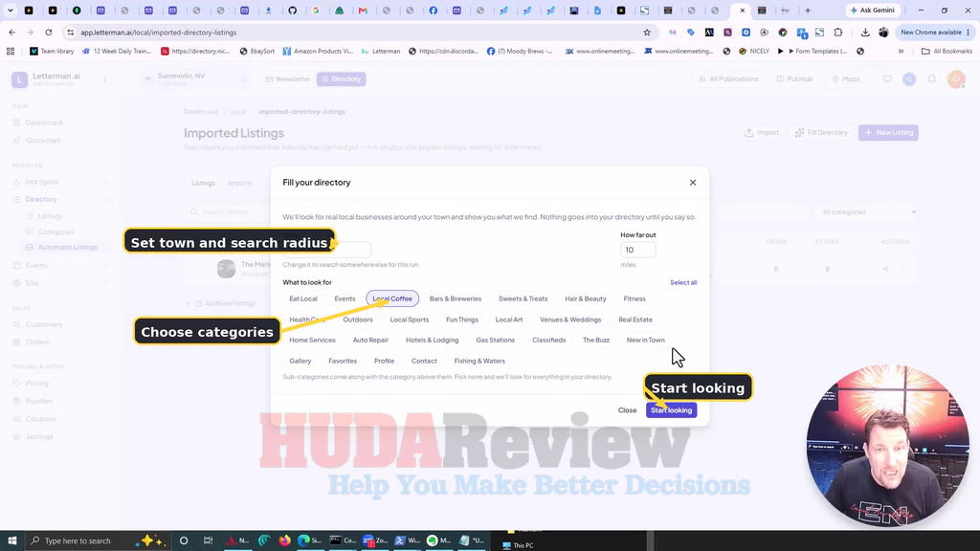This screenshot has height=551, width=980.
Task: Open Chrome extensions puzzle icon
Action: point(838,33)
